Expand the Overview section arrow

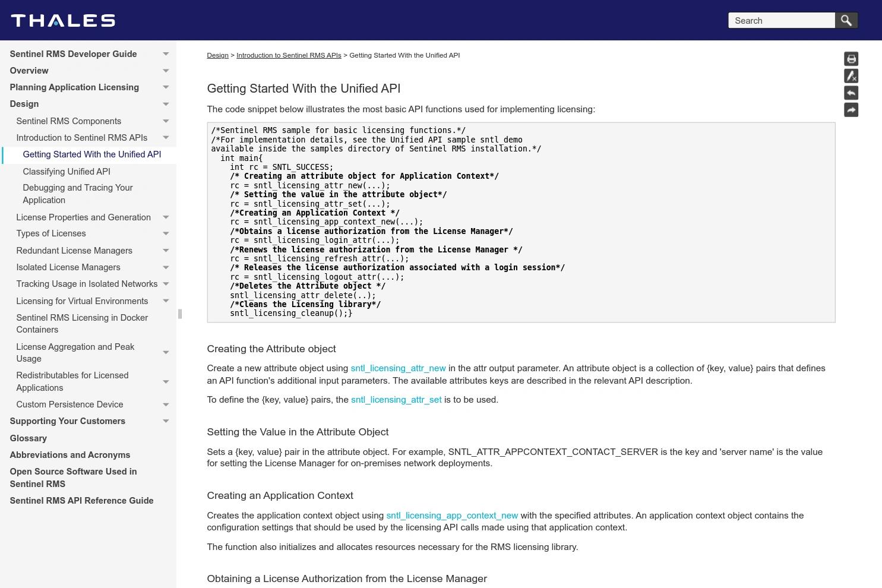tap(166, 71)
